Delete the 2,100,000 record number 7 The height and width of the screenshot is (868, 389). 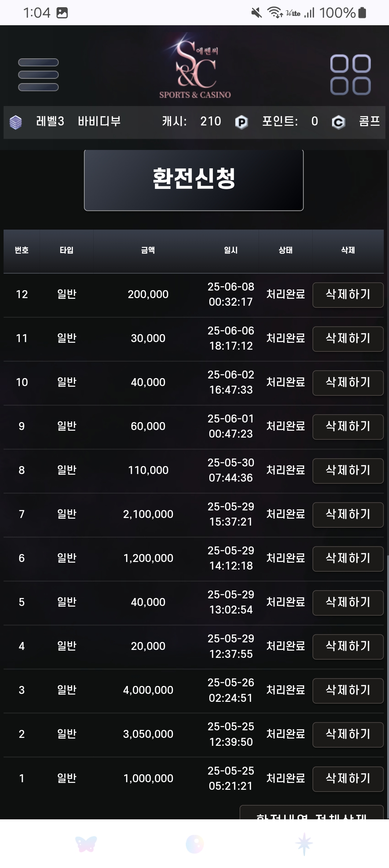[348, 515]
